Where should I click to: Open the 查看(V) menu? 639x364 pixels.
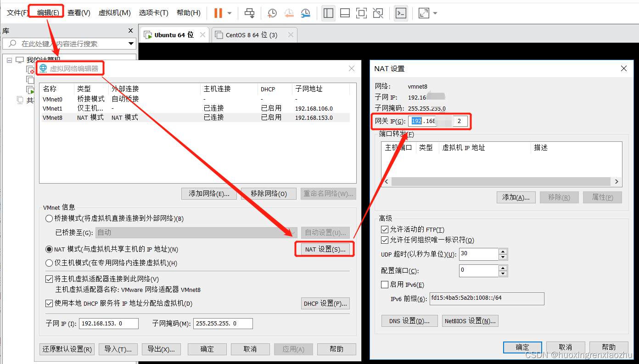78,13
